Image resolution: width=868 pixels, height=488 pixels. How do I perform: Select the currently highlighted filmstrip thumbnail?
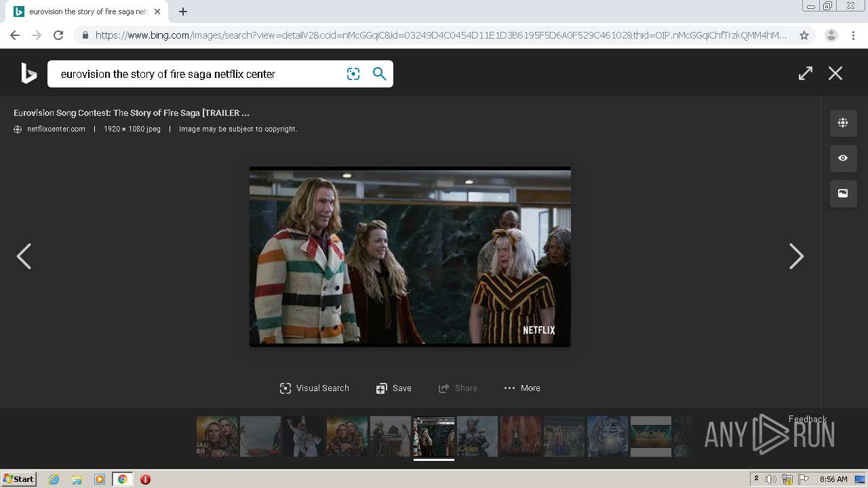click(x=434, y=436)
